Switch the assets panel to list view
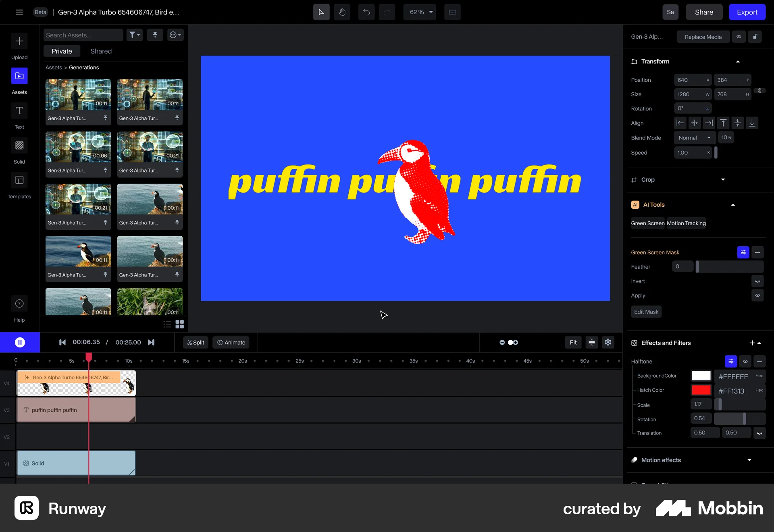The width and height of the screenshot is (774, 532). pos(167,324)
